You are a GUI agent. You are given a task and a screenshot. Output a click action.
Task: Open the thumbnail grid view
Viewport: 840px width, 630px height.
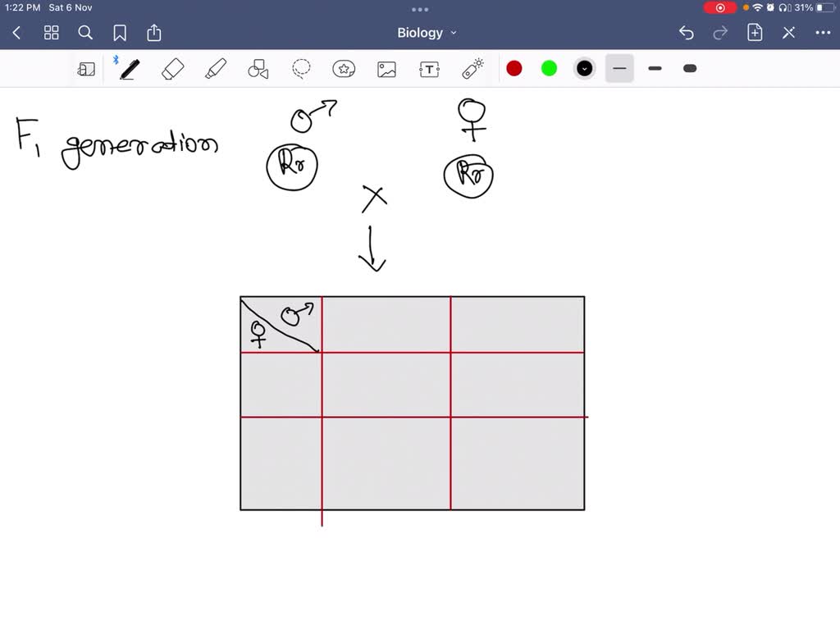[x=51, y=33]
